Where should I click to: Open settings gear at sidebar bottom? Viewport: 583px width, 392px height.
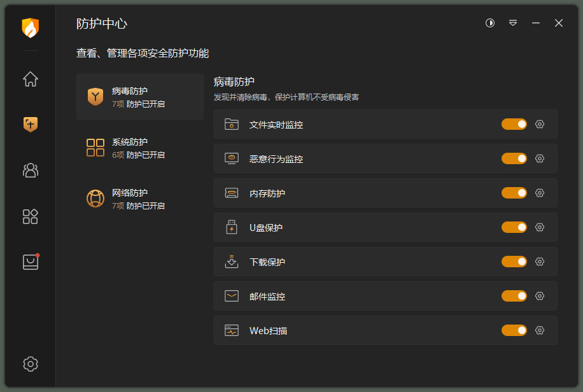(x=31, y=364)
